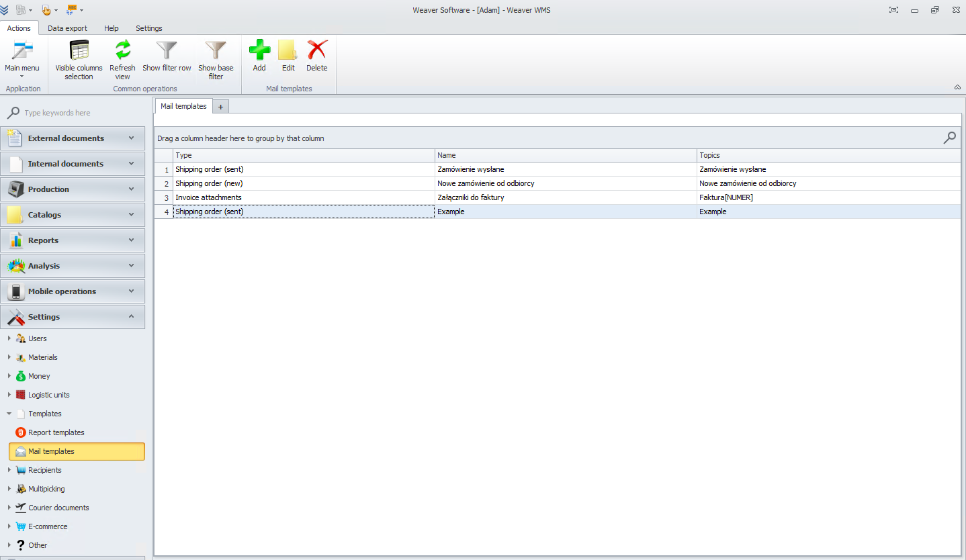Click the Other question mark icon
The height and width of the screenshot is (560, 966).
tap(21, 545)
